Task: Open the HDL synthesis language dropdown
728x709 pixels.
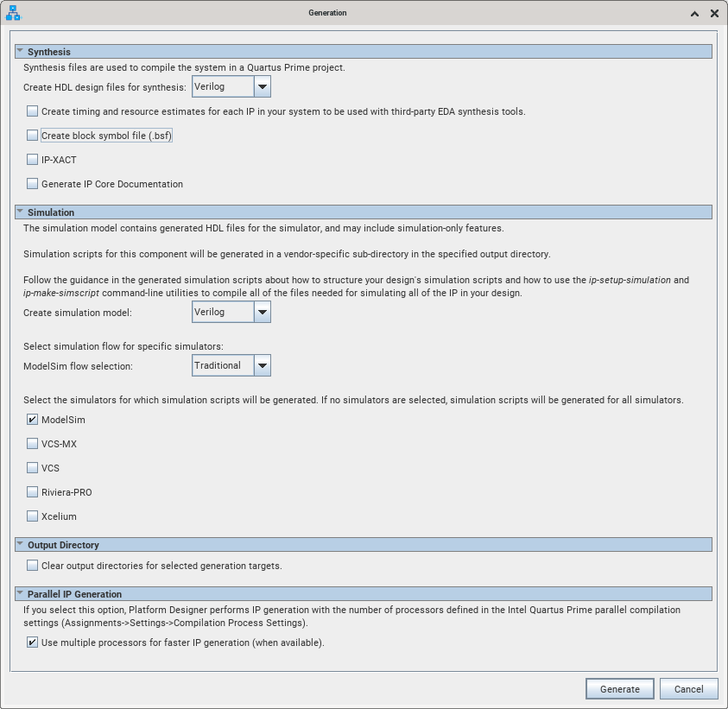Action: tap(263, 86)
